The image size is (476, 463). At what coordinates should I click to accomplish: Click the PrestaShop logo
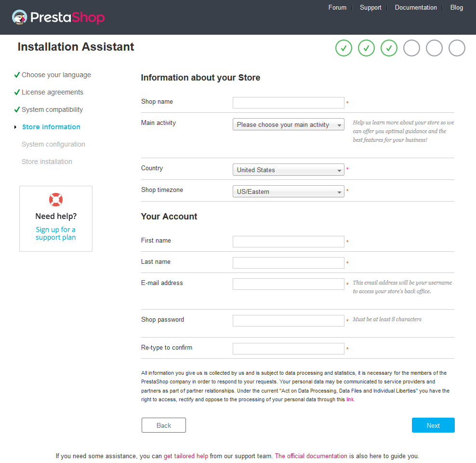coord(58,18)
